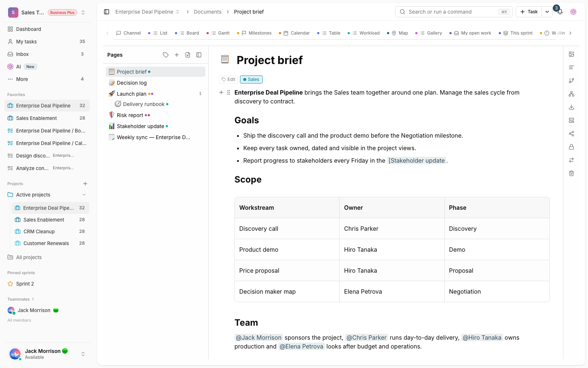Image resolution: width=588 pixels, height=368 pixels.
Task: Download the document via download icon
Action: pyautogui.click(x=571, y=107)
